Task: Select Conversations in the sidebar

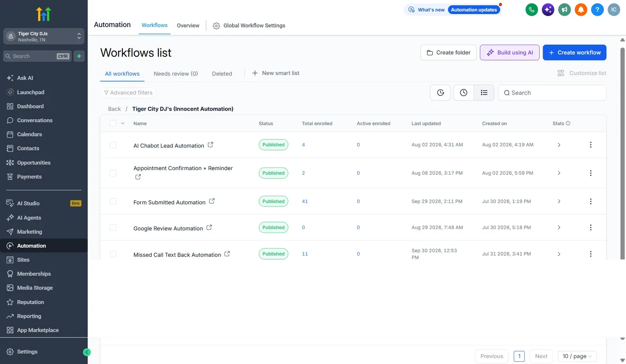Action: coord(34,120)
